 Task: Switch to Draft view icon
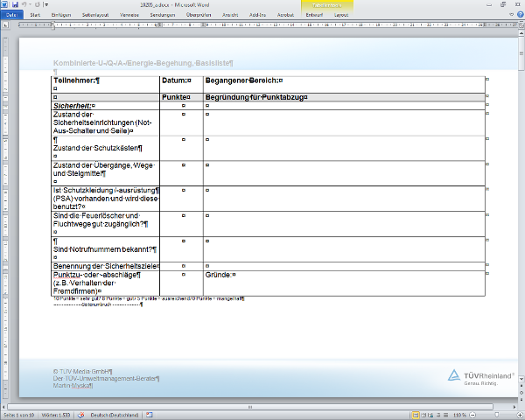[446, 415]
